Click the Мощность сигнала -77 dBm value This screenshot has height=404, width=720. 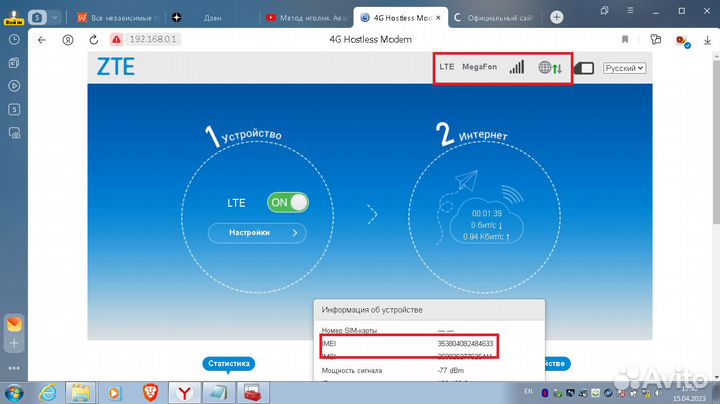coord(450,370)
